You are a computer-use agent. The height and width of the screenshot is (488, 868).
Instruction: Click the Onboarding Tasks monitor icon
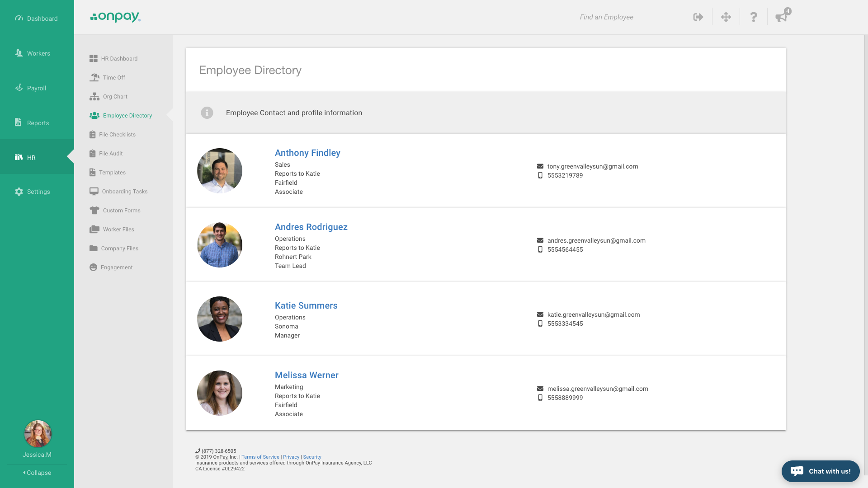(94, 192)
